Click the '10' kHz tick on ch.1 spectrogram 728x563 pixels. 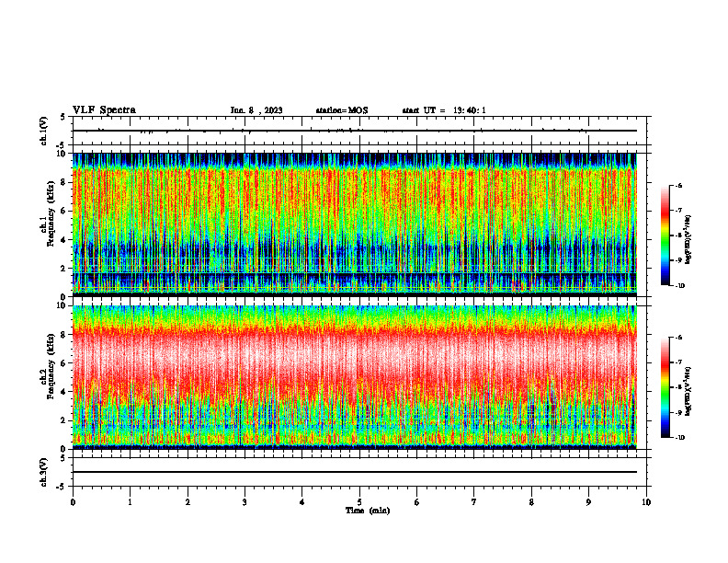62,154
